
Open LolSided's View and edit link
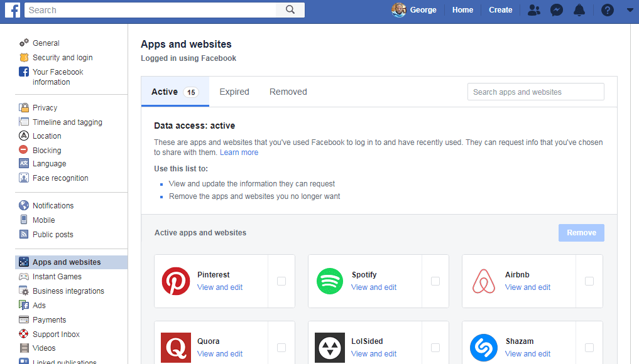tap(374, 353)
